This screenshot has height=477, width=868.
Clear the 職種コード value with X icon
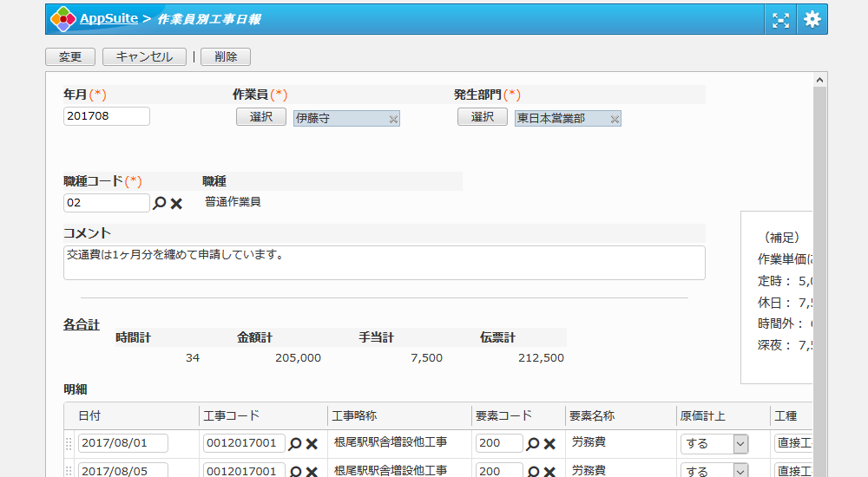[176, 203]
